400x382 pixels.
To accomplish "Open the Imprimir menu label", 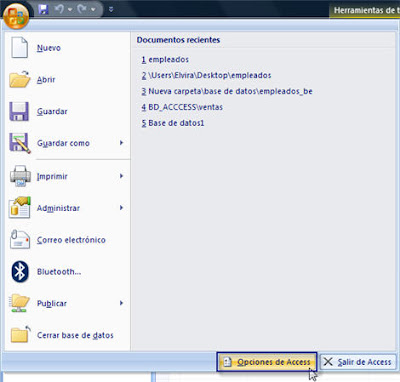I will 52,176.
